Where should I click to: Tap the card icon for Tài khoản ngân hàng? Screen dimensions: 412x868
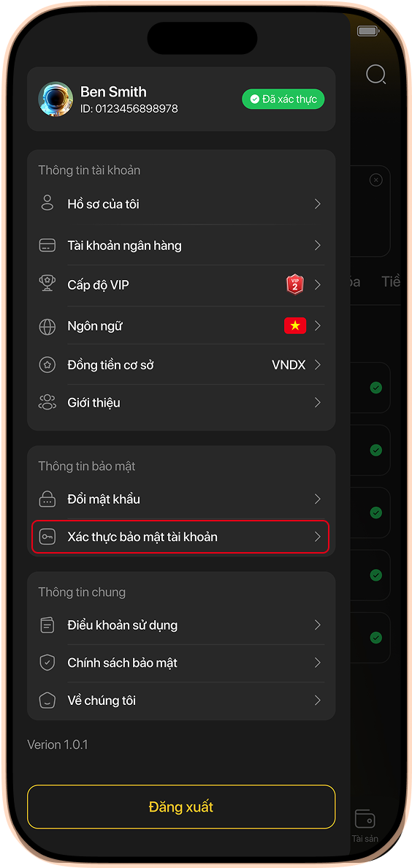coord(47,245)
